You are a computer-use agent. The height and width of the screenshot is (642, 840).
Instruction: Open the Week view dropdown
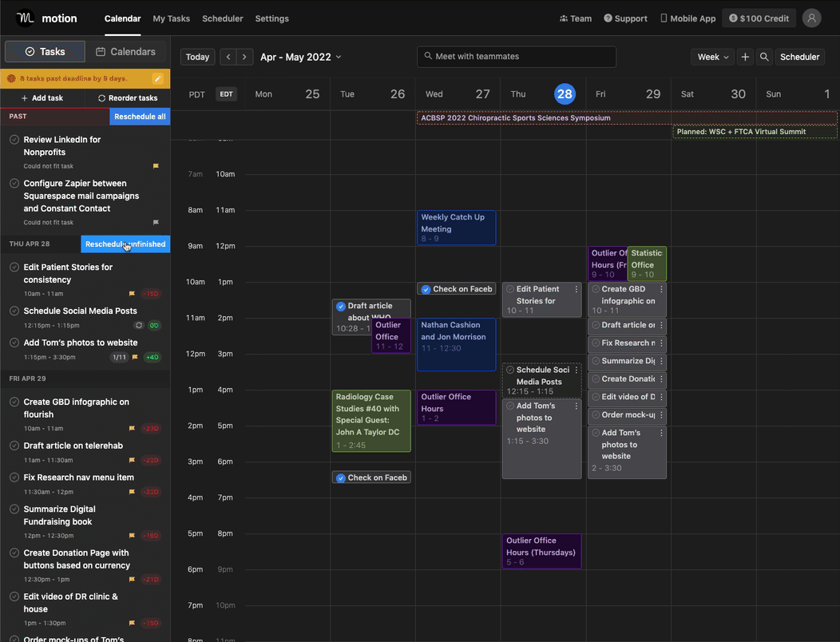click(712, 57)
